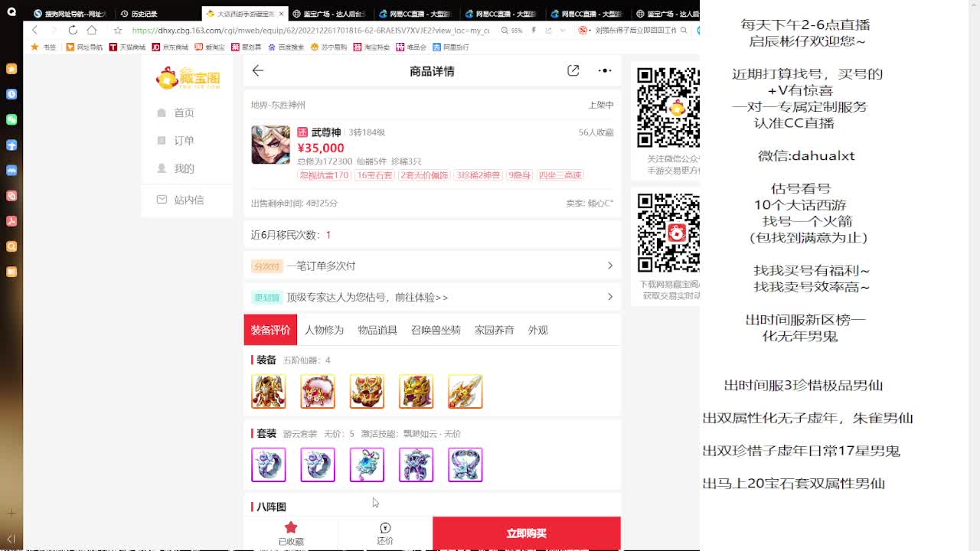The height and width of the screenshot is (551, 980).
Task: Switch to the 物品道具 tab
Action: click(x=377, y=330)
